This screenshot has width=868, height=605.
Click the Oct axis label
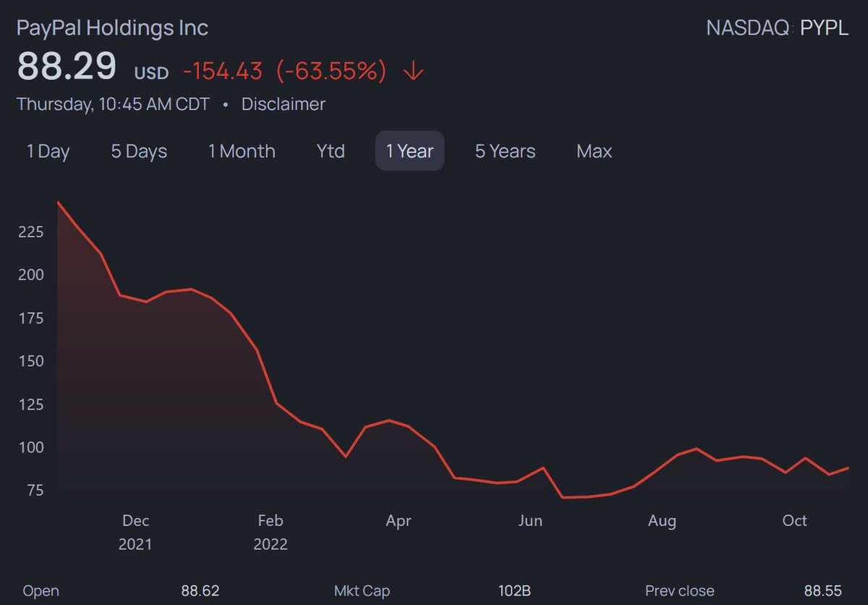click(795, 520)
